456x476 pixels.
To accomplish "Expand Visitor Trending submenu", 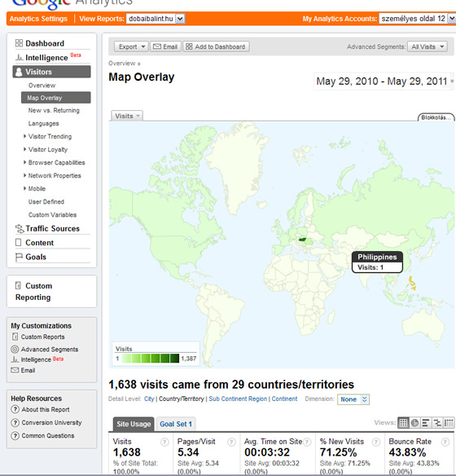I will coord(25,136).
